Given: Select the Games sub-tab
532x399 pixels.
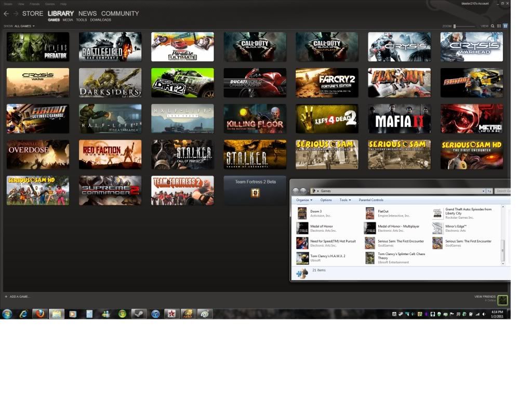Looking at the screenshot, I should point(54,20).
